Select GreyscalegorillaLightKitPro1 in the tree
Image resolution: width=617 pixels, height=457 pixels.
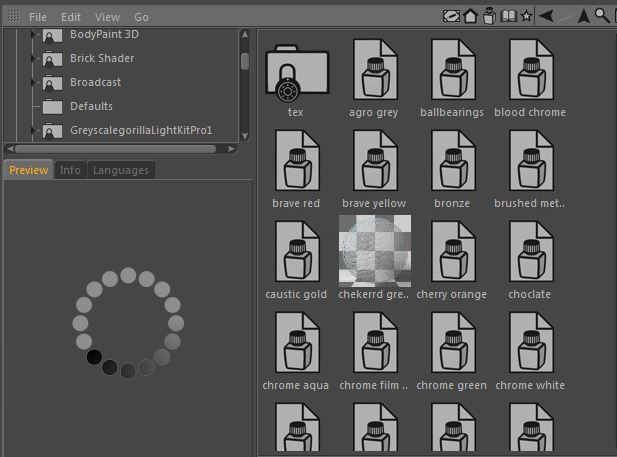(141, 130)
